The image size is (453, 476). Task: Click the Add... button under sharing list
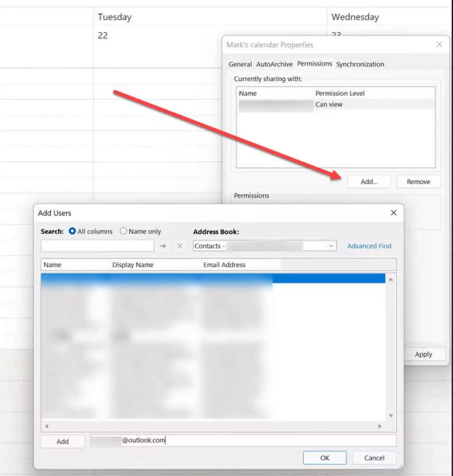(369, 182)
